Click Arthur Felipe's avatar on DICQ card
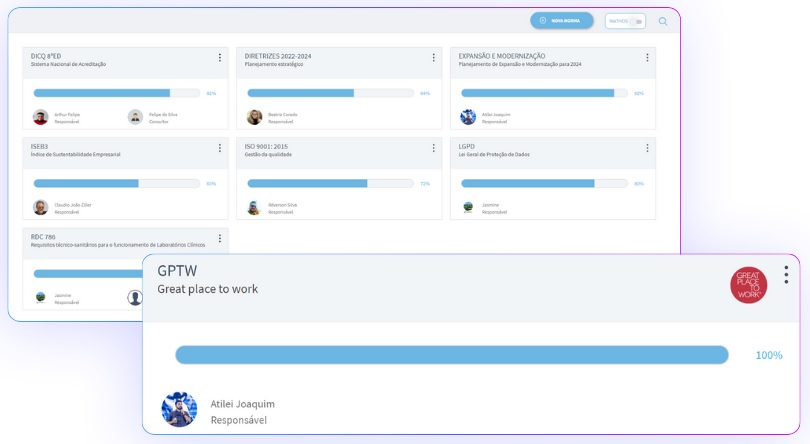810x444 pixels. pyautogui.click(x=40, y=117)
